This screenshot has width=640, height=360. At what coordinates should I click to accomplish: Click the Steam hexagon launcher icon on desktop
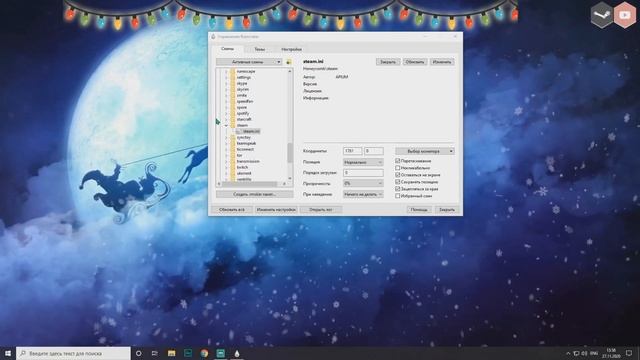coord(602,15)
